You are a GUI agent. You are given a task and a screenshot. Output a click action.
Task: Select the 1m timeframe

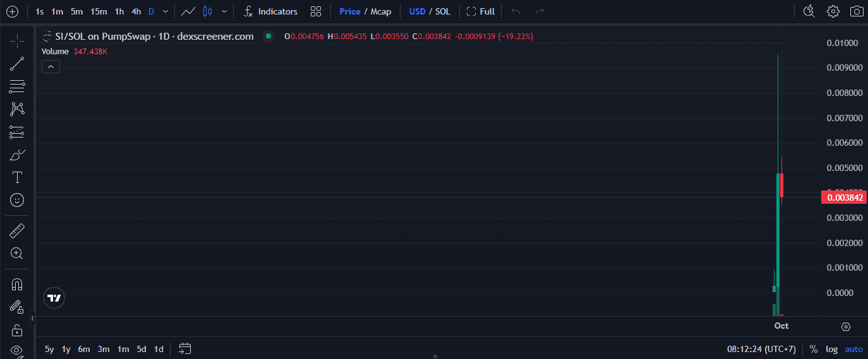pos(57,11)
